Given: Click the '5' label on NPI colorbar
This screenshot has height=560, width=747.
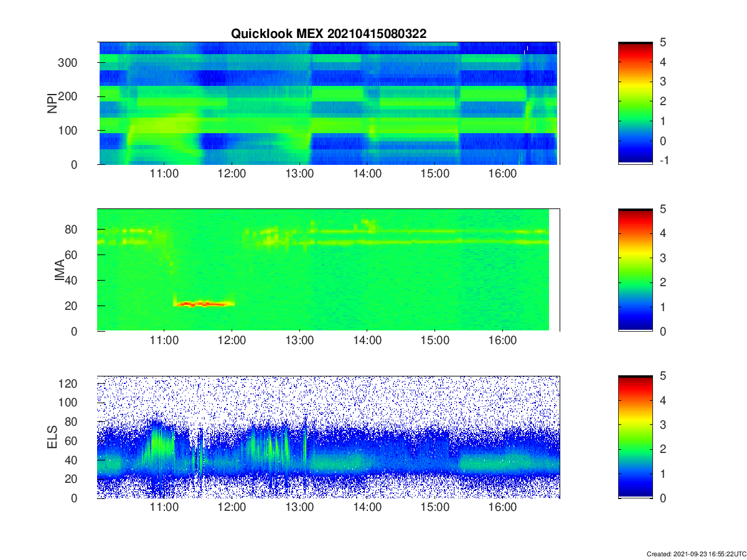Looking at the screenshot, I should pos(663,42).
